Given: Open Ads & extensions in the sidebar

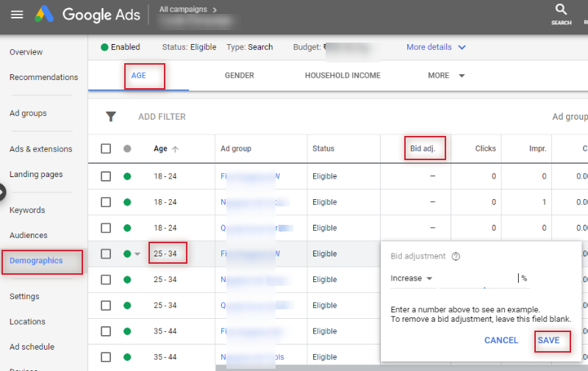Looking at the screenshot, I should pyautogui.click(x=41, y=149).
